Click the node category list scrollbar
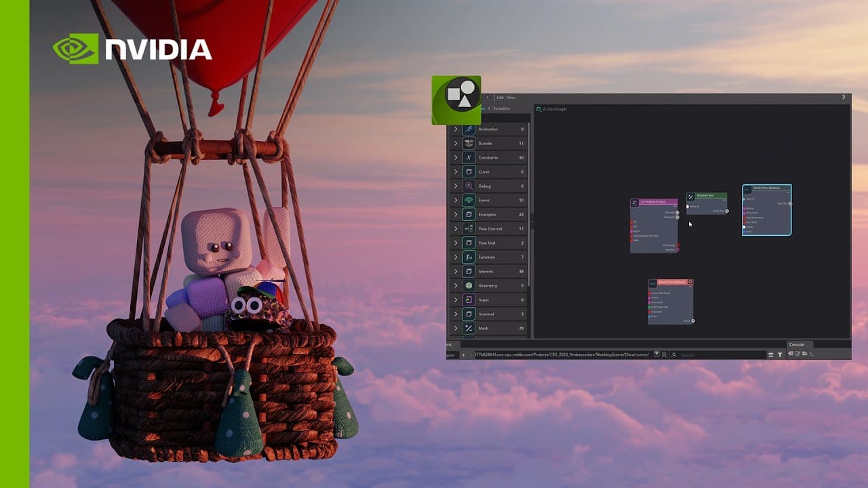This screenshot has width=868, height=488. [x=528, y=203]
